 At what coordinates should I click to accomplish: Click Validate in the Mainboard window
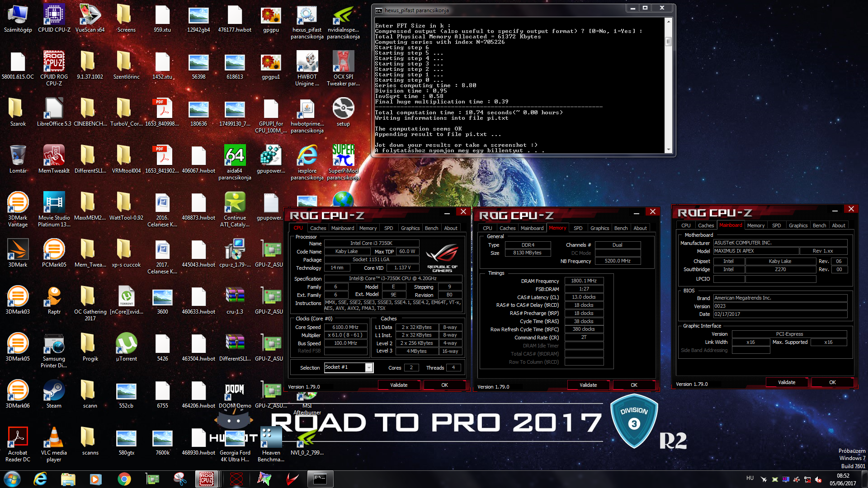point(787,382)
